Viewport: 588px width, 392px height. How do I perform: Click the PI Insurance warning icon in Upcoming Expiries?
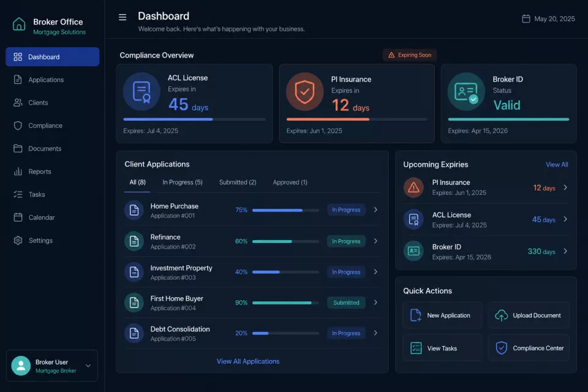(413, 187)
